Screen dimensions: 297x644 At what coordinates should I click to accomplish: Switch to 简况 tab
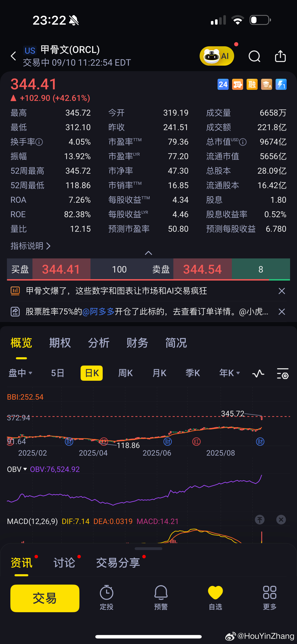click(176, 343)
